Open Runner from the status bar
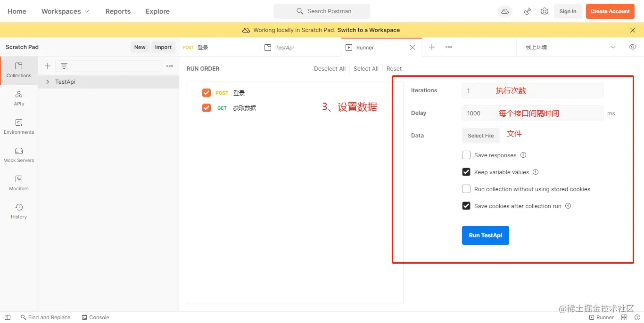Viewport: 644px width, 323px height. click(602, 317)
